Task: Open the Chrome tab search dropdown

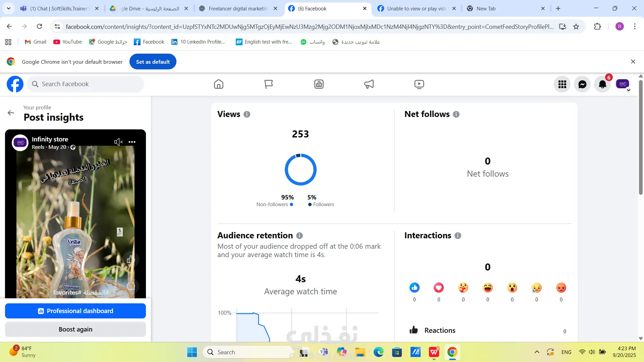Action: (9, 8)
